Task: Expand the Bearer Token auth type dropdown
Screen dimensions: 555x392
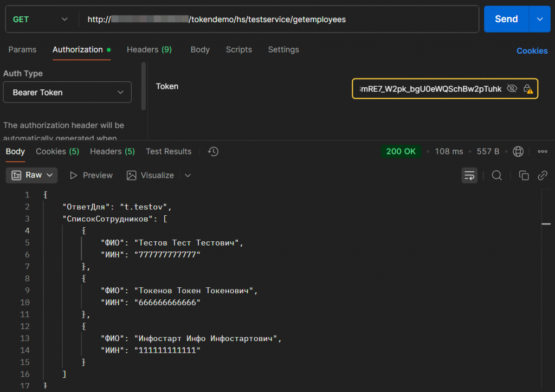Action: (x=67, y=92)
